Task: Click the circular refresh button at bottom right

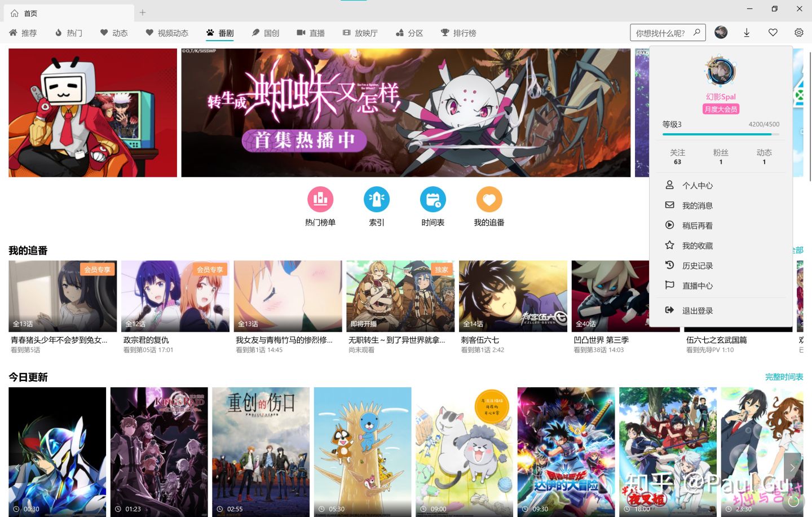Action: [794, 501]
